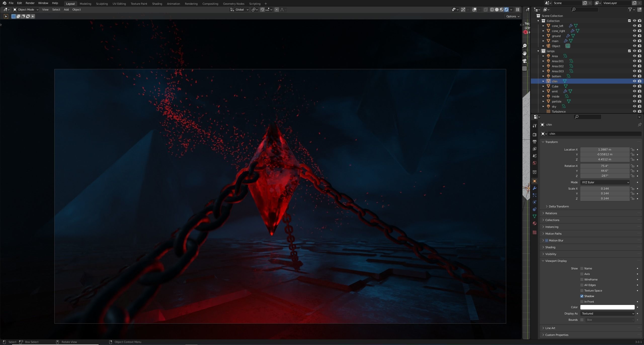
Task: Open the Render menu
Action: coord(30,3)
